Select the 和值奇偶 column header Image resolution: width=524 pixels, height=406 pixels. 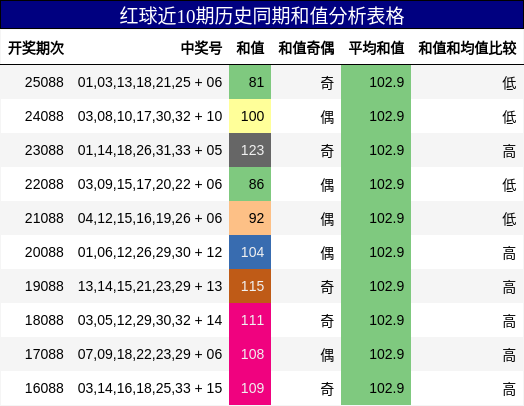pyautogui.click(x=306, y=48)
